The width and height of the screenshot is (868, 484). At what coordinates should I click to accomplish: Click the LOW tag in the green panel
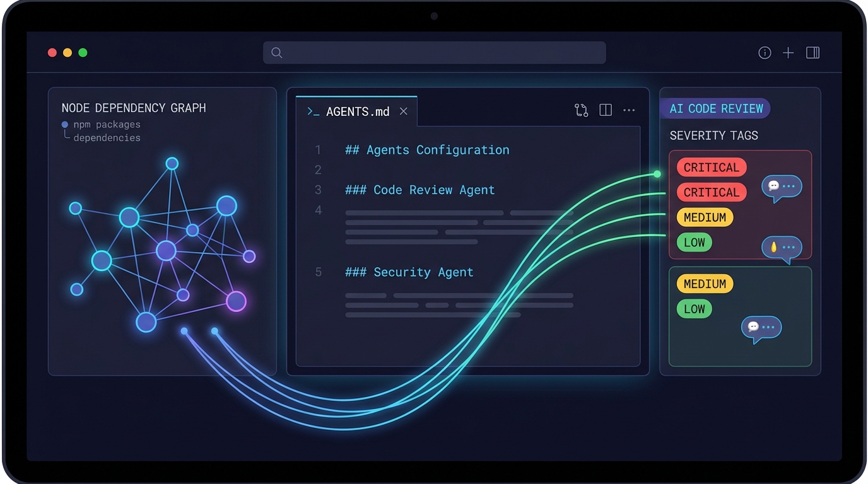click(x=694, y=309)
